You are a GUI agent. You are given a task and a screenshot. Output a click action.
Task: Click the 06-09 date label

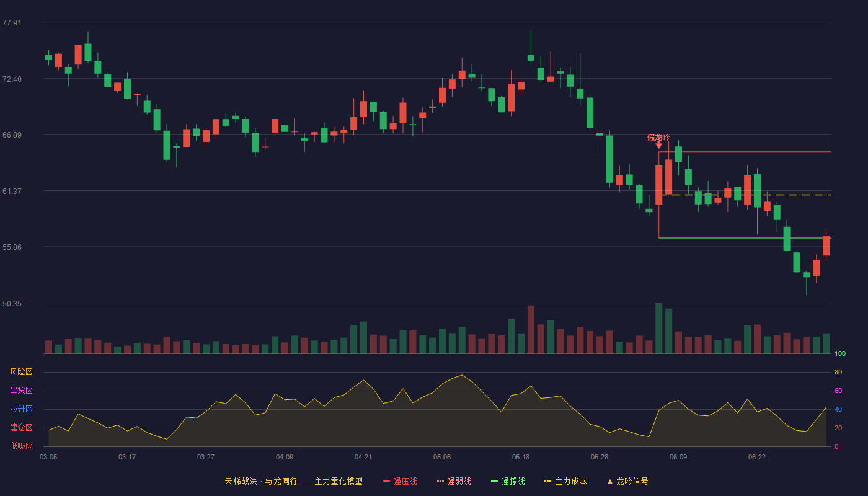(x=678, y=457)
